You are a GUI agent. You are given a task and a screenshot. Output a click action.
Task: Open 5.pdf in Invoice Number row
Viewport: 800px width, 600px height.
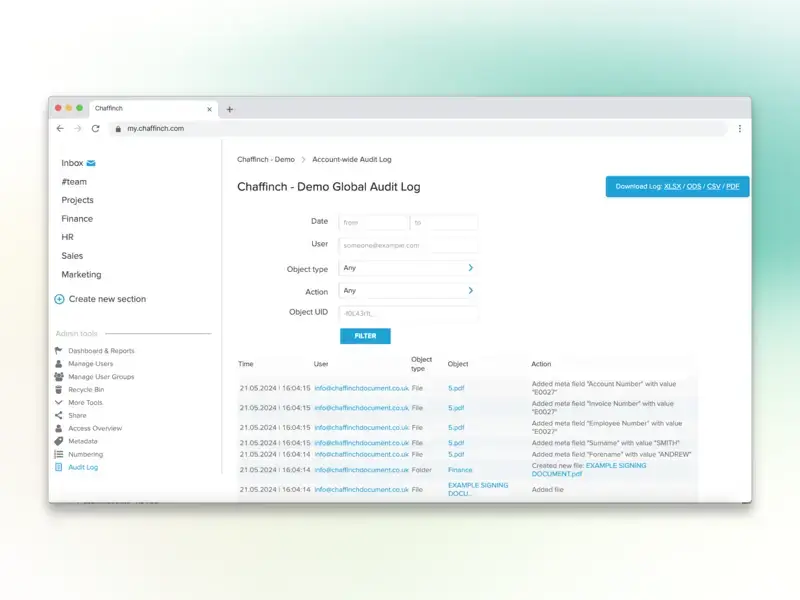[x=456, y=408]
